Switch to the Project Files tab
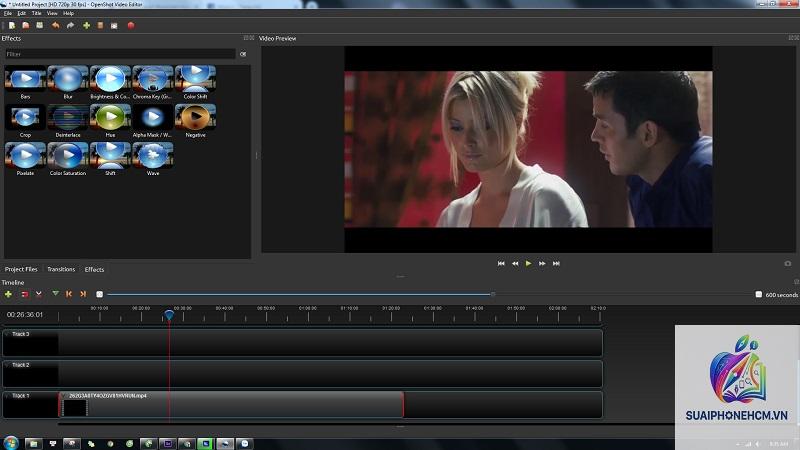This screenshot has width=800, height=450. pos(21,269)
